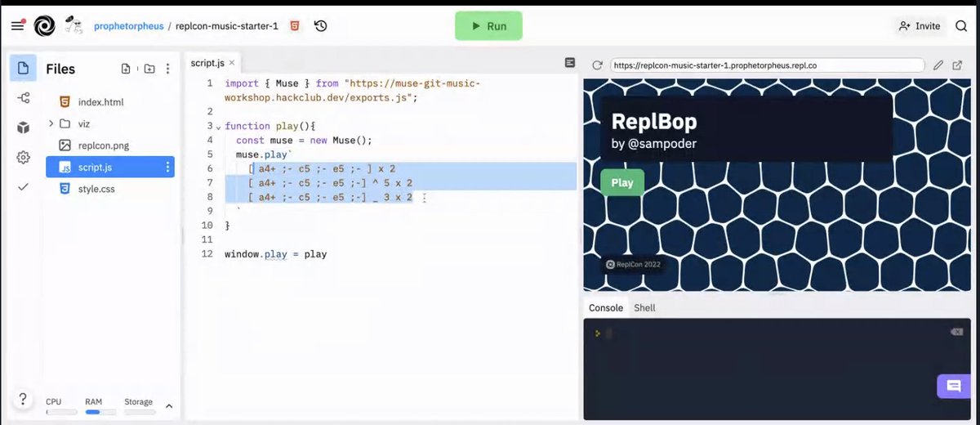Open preview in a new tab icon
The height and width of the screenshot is (425, 980).
958,65
